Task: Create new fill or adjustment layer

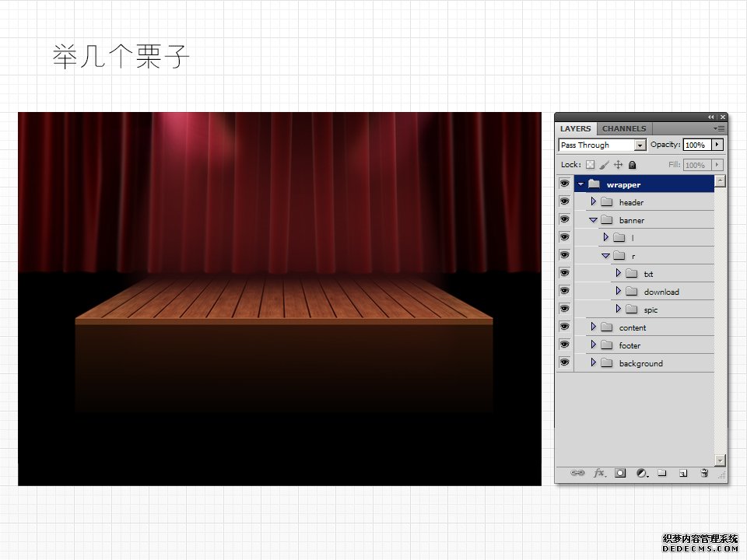Action: pos(642,473)
